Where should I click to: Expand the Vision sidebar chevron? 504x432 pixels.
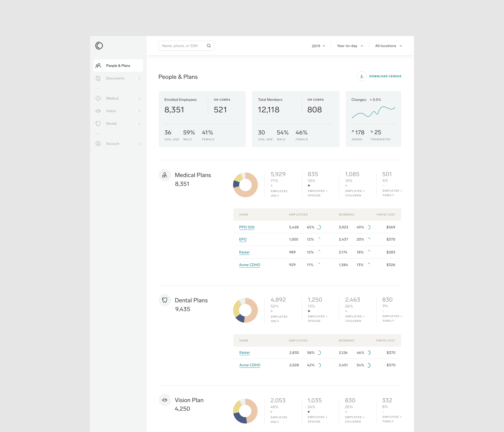coord(139,111)
